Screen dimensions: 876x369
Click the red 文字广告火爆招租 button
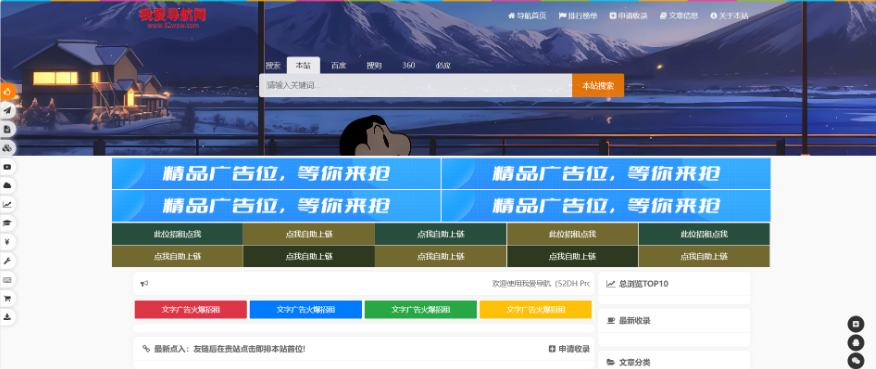coord(191,310)
